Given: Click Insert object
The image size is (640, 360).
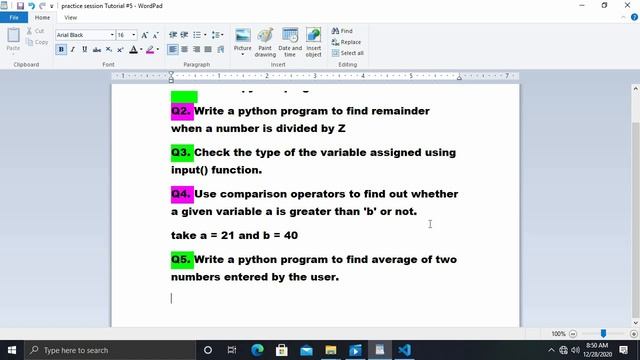Looking at the screenshot, I should click(x=313, y=42).
